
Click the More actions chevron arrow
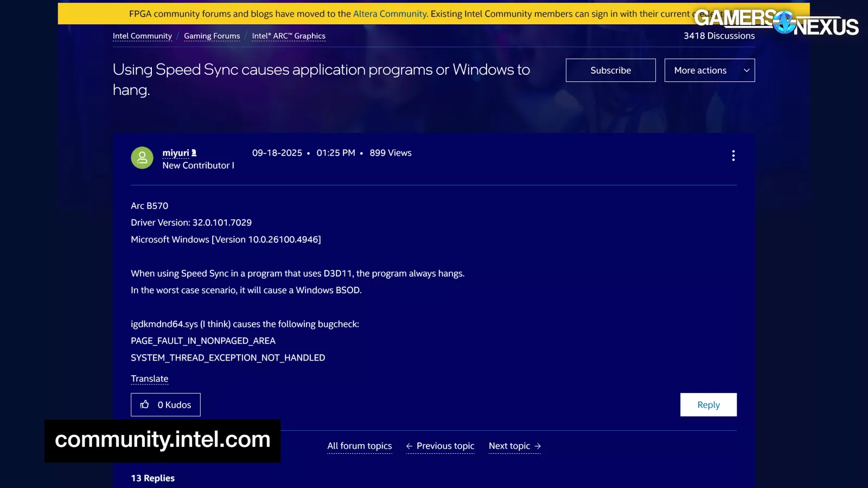point(746,70)
